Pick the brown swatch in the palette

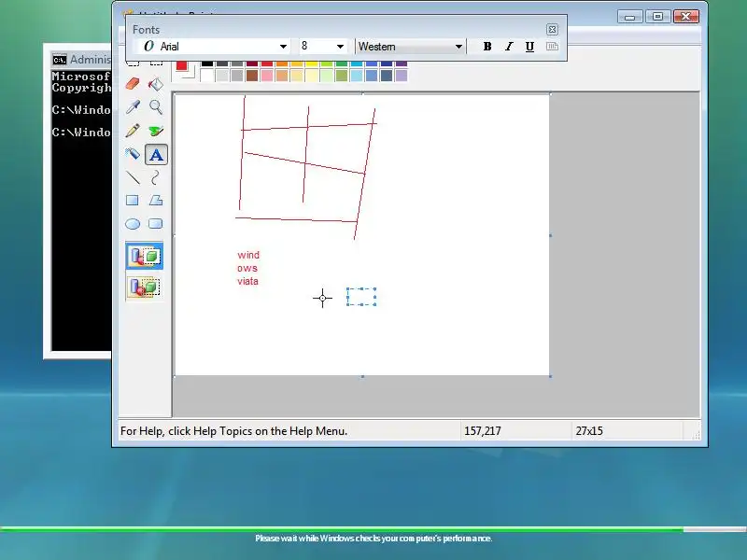click(252, 76)
